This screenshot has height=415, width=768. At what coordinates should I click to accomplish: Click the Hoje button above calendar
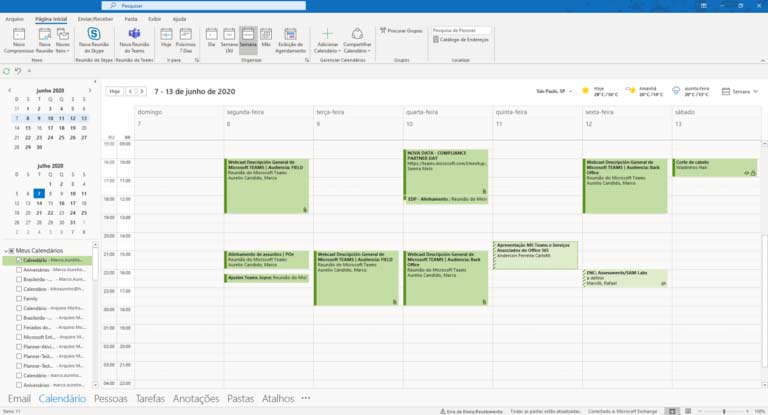[x=114, y=91]
